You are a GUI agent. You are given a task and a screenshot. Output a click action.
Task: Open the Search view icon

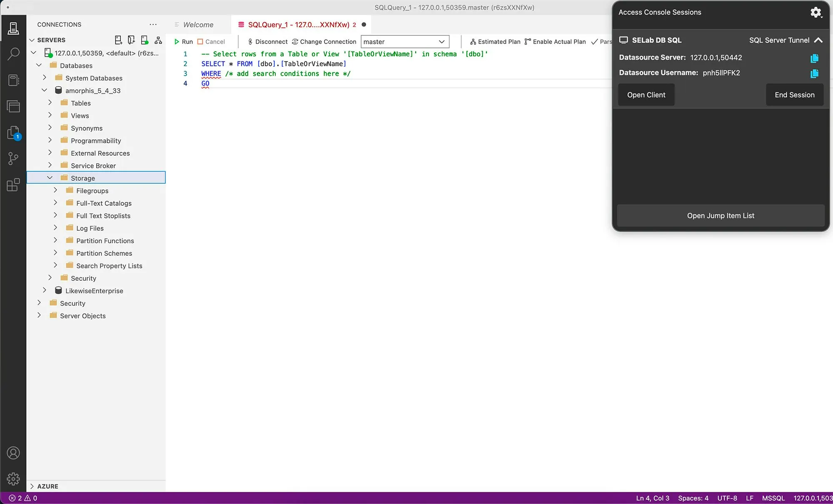click(13, 54)
